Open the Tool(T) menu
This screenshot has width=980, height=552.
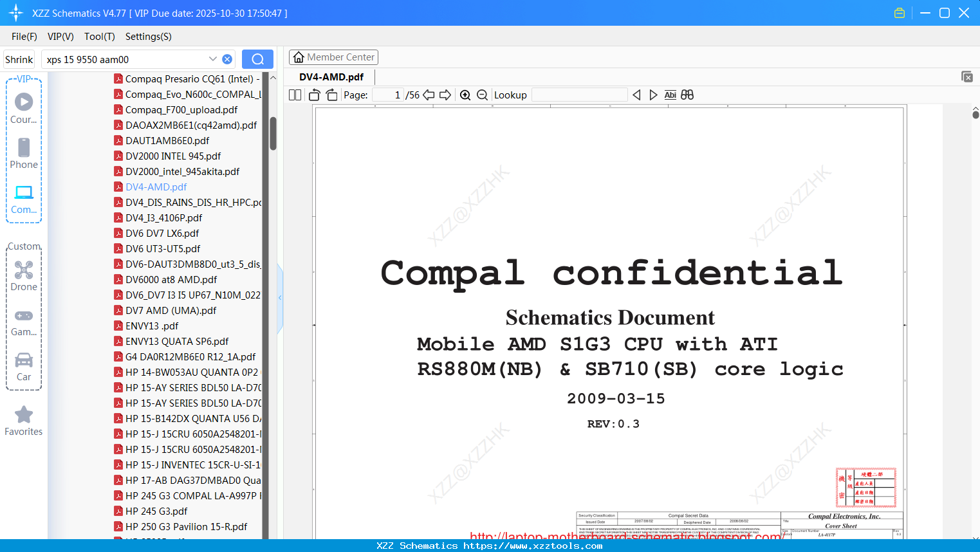pyautogui.click(x=100, y=37)
